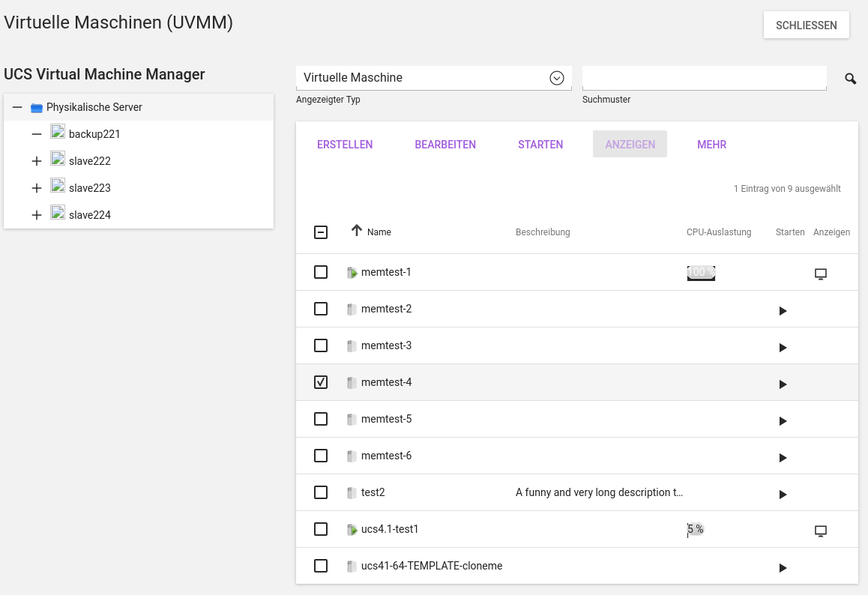Click the search magnifier icon

(850, 79)
